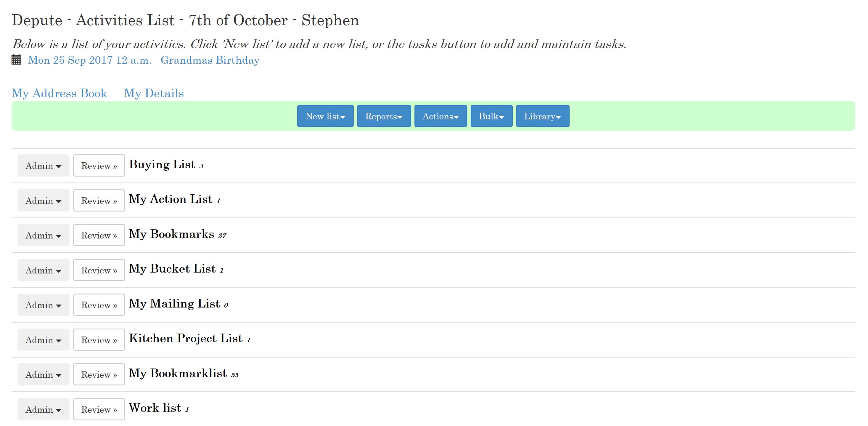Open Admin menu for Buying List
868x426 pixels.
pyautogui.click(x=44, y=166)
